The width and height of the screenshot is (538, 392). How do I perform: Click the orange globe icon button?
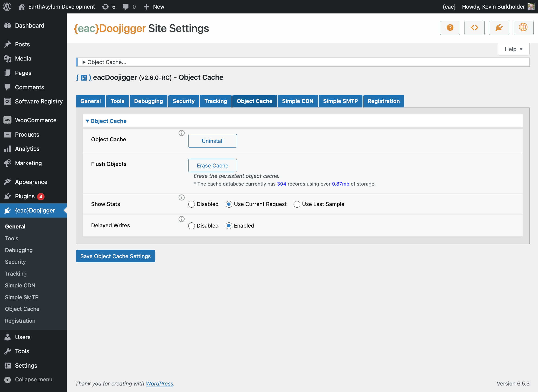pyautogui.click(x=523, y=28)
